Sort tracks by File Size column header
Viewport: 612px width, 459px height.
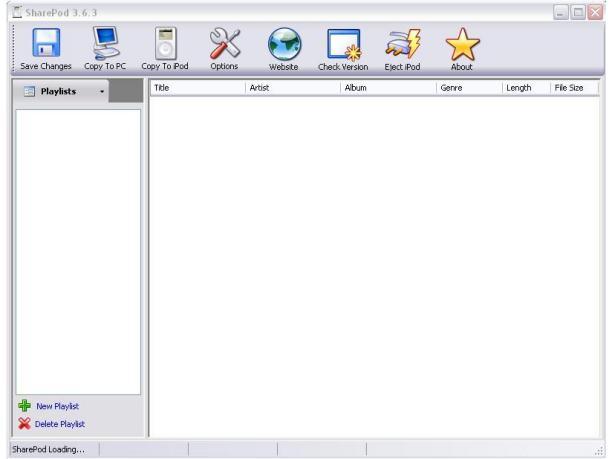point(574,88)
